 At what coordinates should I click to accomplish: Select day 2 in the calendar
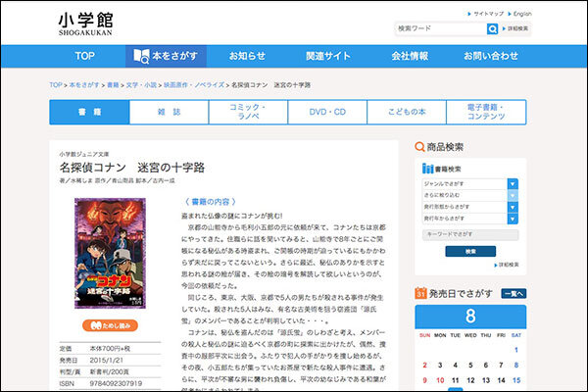tap(425, 365)
